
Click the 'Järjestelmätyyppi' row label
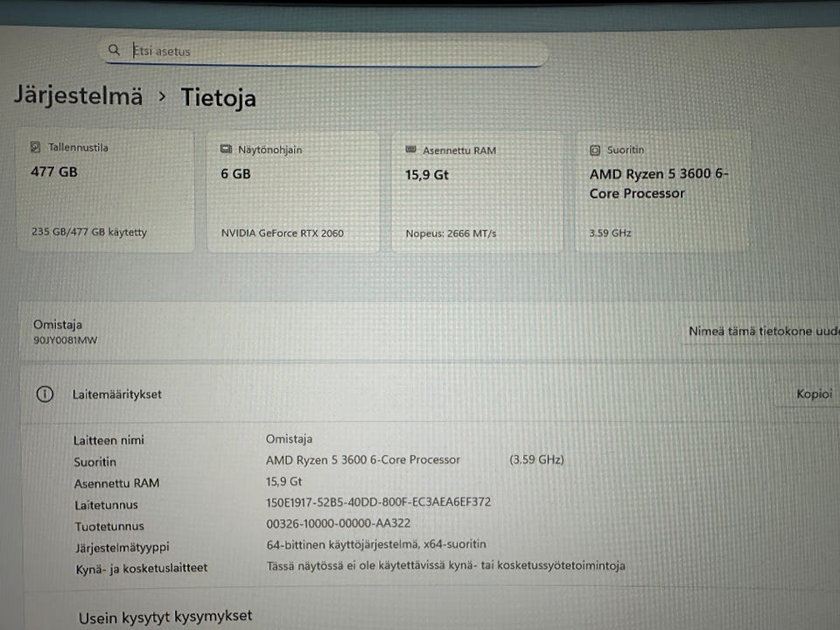pyautogui.click(x=122, y=548)
